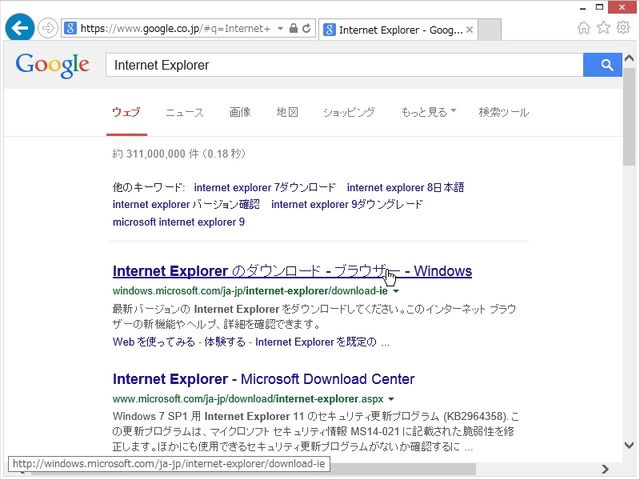Switch to the ショッピング tab
The image size is (640, 480).
click(349, 112)
